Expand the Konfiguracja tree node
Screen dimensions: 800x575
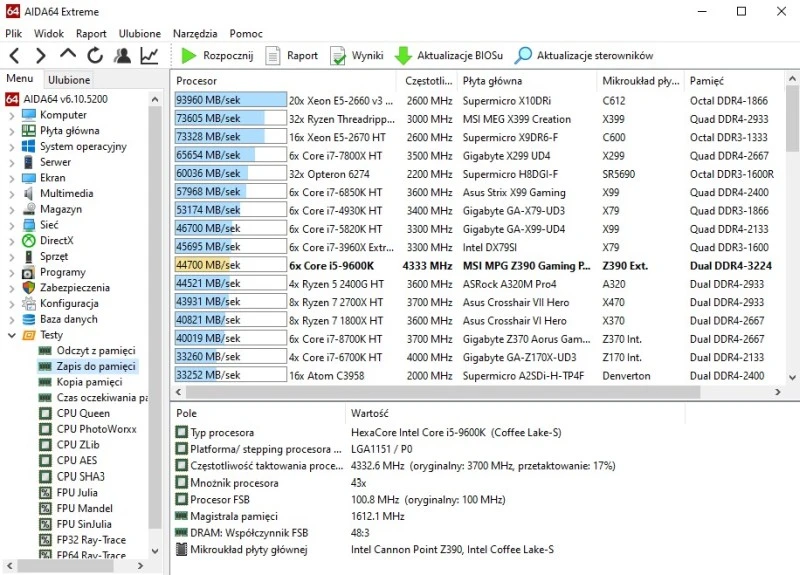click(x=12, y=304)
